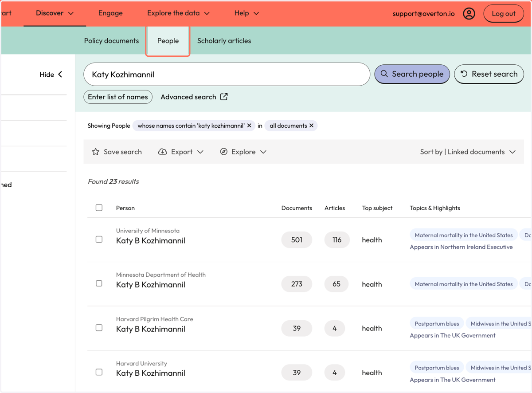Viewport: 532px width, 393px height.
Task: Click Midwives tag in Harvard University row
Action: point(499,367)
